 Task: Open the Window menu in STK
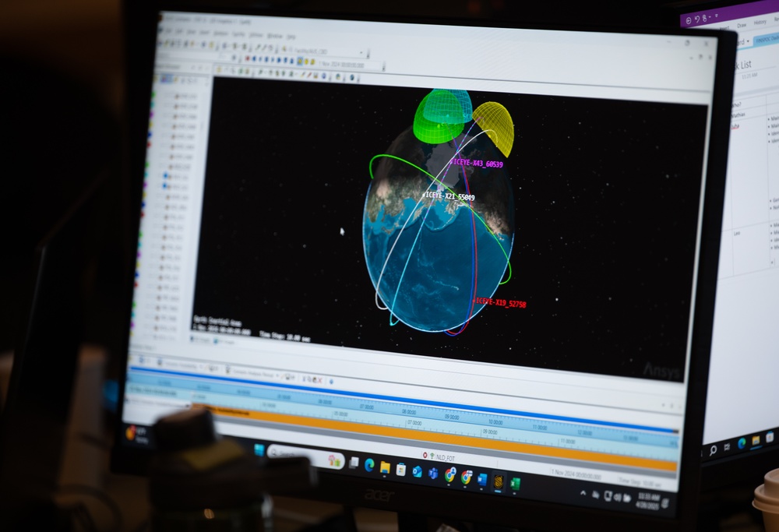274,37
